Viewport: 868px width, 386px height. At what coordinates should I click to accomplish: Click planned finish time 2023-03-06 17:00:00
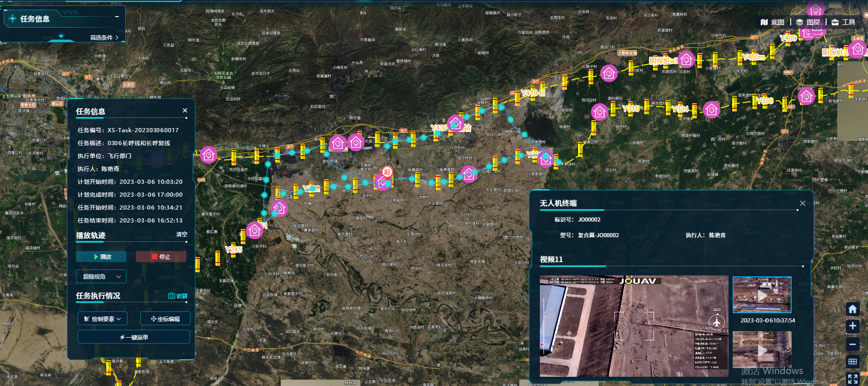coord(151,195)
